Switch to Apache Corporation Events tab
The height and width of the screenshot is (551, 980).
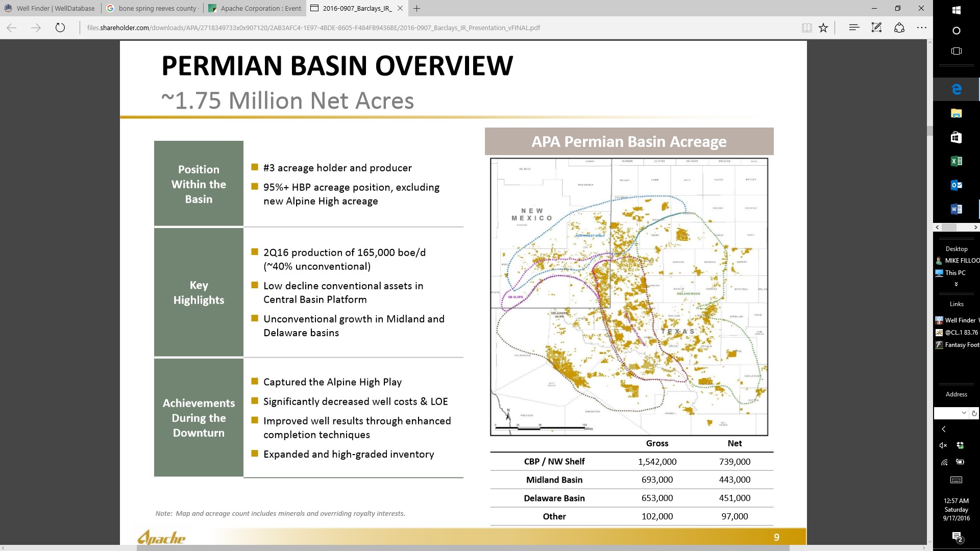coord(254,8)
